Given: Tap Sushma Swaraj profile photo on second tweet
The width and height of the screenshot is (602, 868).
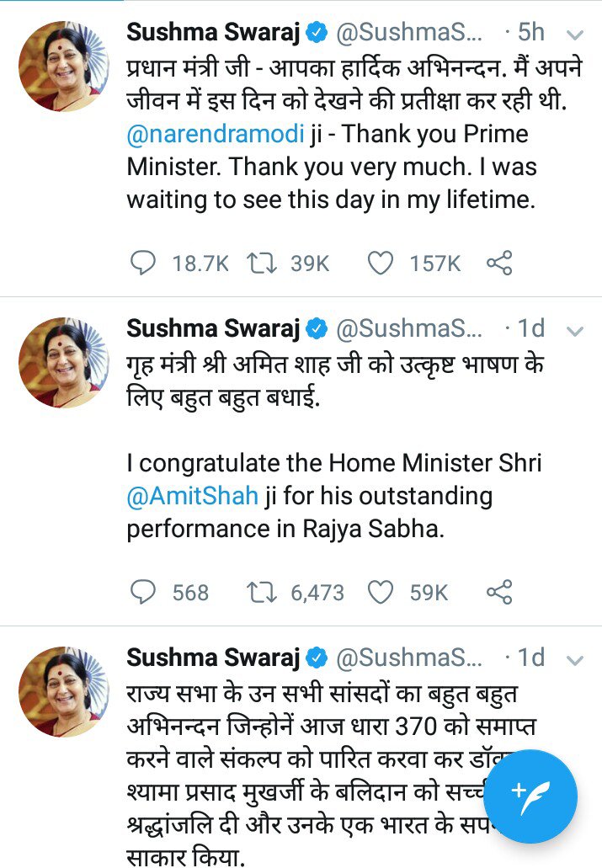Looking at the screenshot, I should 64,362.
